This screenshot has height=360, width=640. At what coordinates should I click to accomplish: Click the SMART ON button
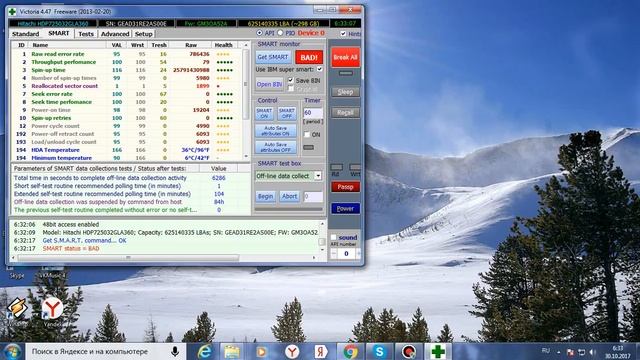pyautogui.click(x=264, y=113)
